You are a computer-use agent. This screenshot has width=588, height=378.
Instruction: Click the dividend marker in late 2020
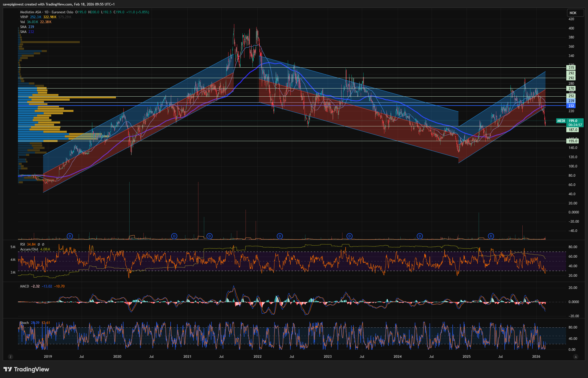coord(174,236)
